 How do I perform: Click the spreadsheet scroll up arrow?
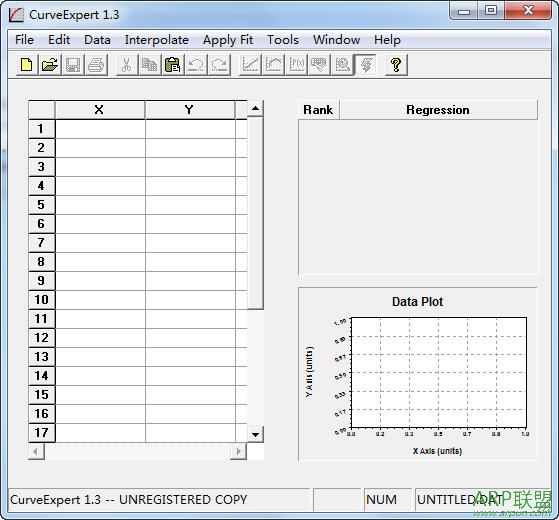tap(255, 108)
